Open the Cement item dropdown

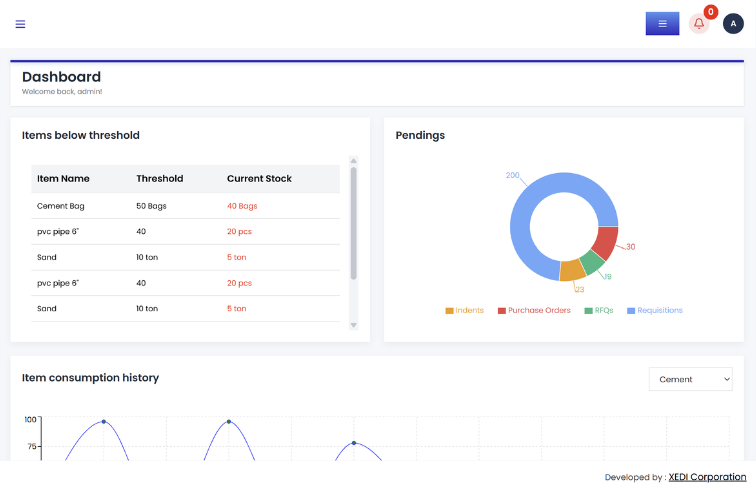(690, 379)
